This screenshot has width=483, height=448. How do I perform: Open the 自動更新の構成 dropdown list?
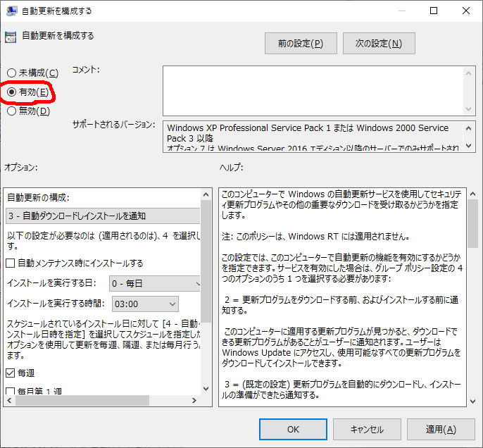tap(103, 216)
